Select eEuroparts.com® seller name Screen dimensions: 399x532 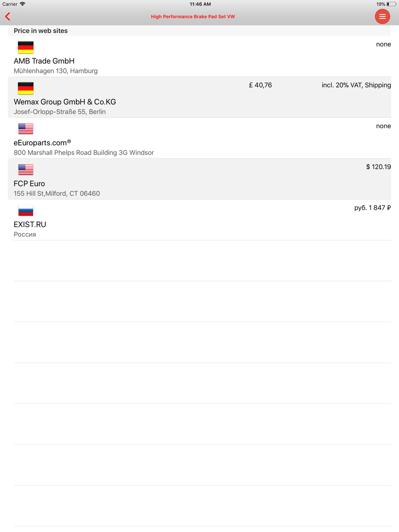pos(42,143)
